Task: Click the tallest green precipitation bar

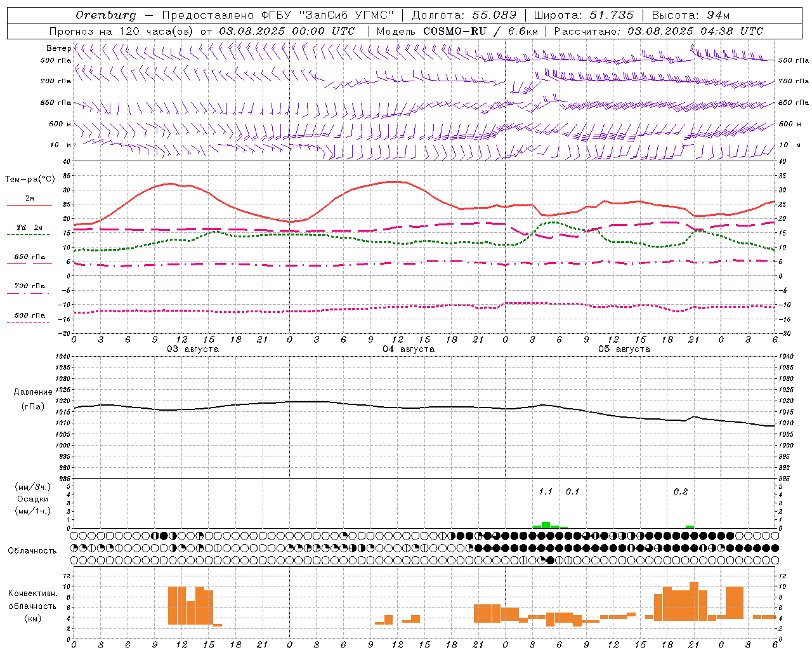Action: click(546, 525)
